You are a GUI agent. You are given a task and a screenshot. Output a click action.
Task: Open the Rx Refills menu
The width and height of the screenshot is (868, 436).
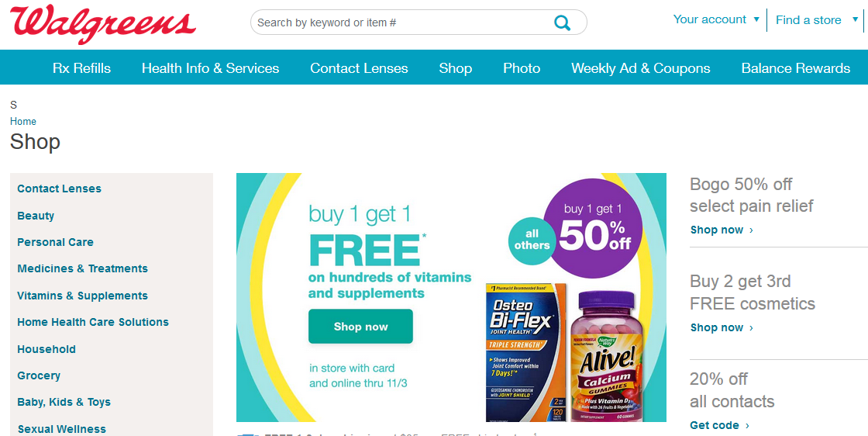[x=82, y=68]
